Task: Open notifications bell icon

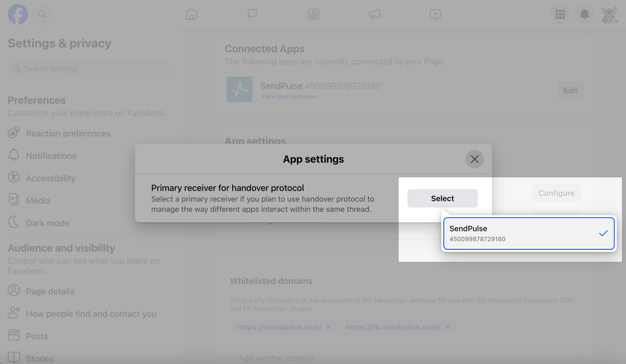Action: [585, 15]
